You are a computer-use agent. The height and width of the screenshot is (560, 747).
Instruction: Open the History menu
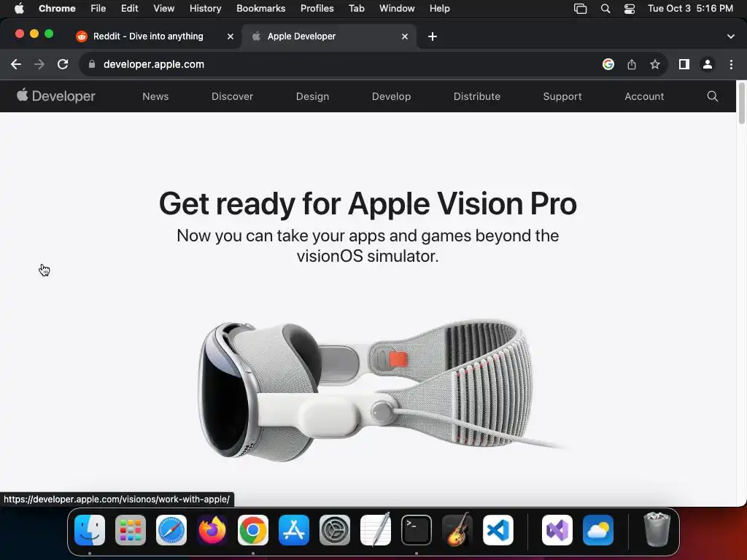pos(205,9)
